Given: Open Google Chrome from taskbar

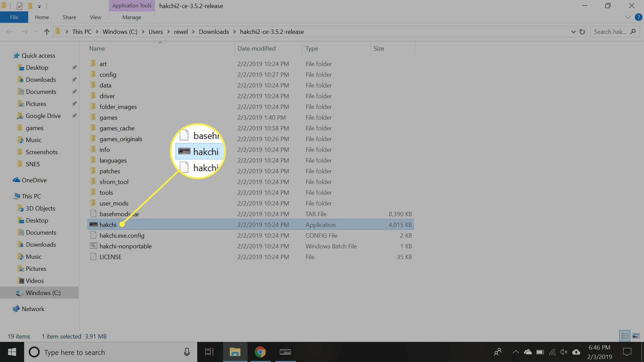Looking at the screenshot, I should tap(260, 352).
